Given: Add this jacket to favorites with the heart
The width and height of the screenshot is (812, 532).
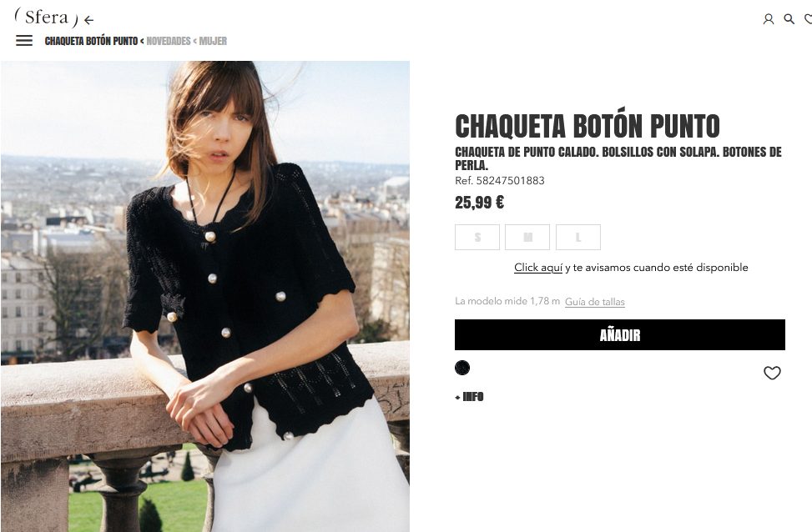Looking at the screenshot, I should coord(772,373).
